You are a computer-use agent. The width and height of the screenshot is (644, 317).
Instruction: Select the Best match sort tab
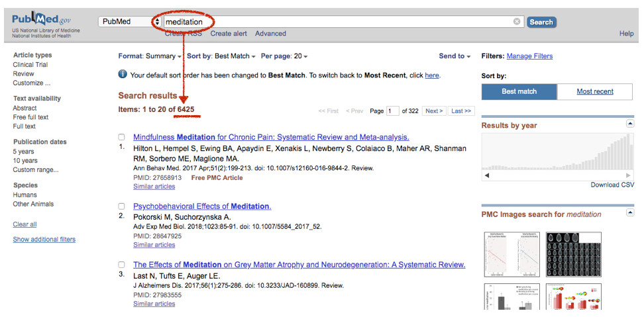click(x=519, y=91)
